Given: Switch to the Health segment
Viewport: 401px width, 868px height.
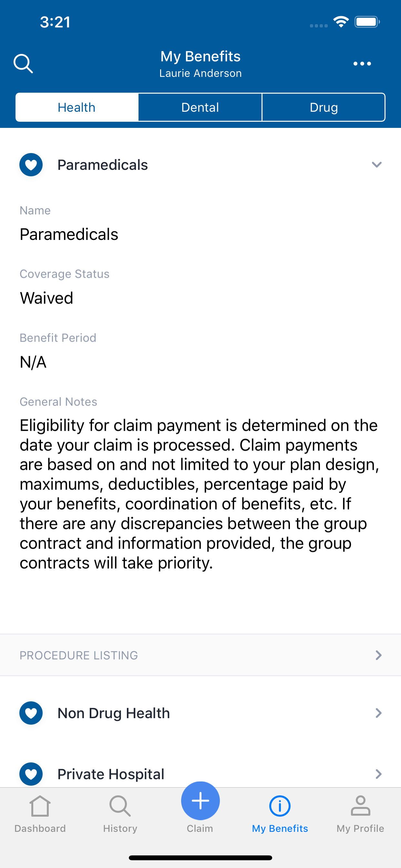Looking at the screenshot, I should 77,107.
